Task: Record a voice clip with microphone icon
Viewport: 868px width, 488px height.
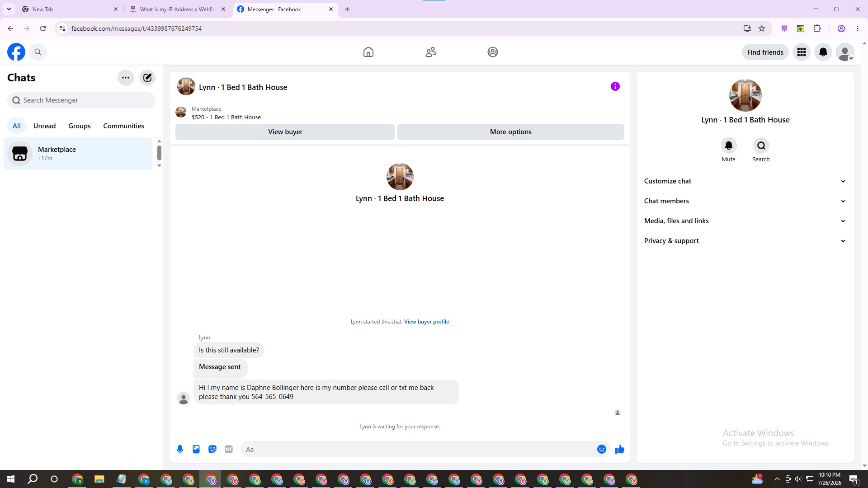Action: coord(180,449)
